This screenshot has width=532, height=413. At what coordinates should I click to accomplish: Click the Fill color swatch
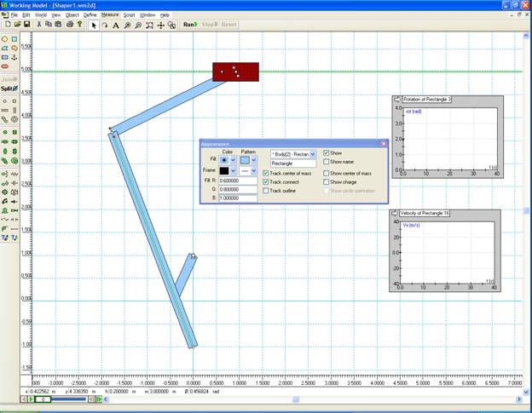point(224,160)
